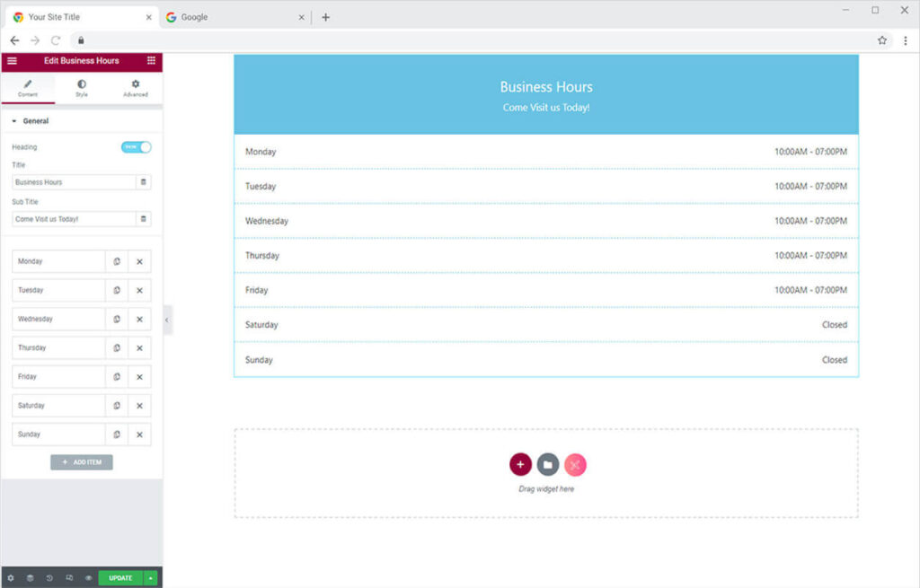Open the Elementor hamburger menu

coord(12,61)
